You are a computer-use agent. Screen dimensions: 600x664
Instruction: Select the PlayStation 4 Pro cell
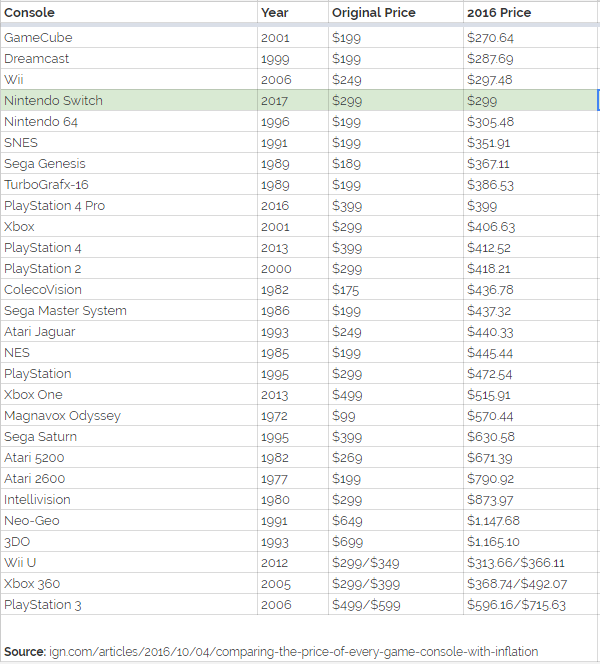[129, 205]
